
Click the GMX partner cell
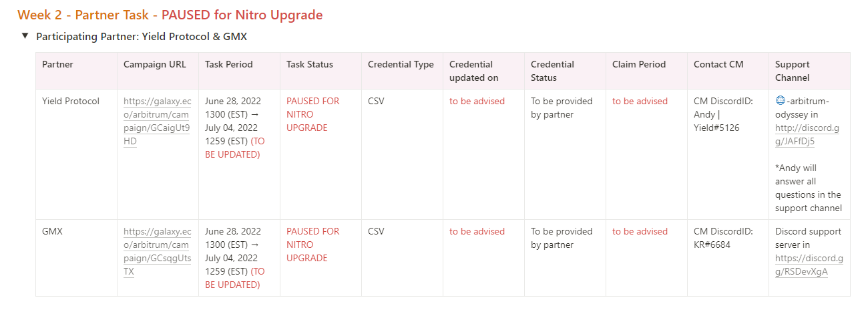pos(53,231)
